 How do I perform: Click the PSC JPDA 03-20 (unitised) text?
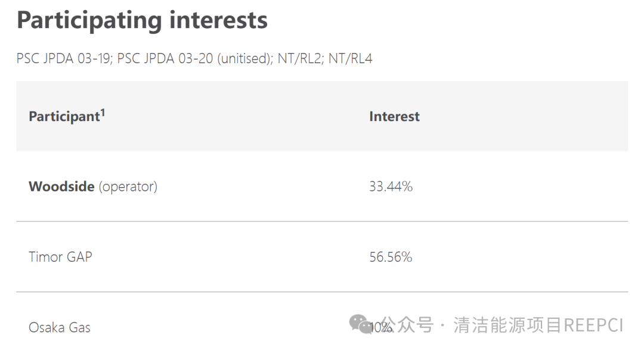194,59
